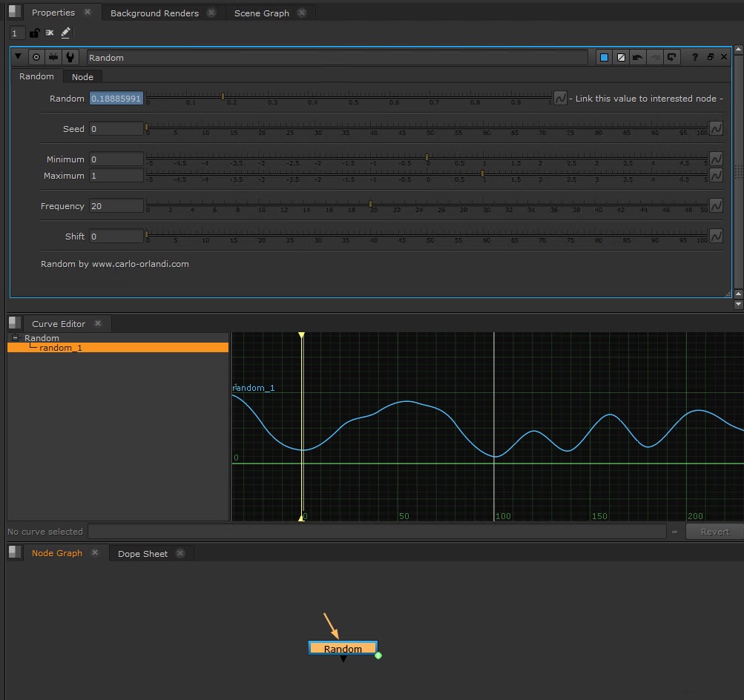
Task: Center the Random node in the node graph
Action: (x=36, y=57)
